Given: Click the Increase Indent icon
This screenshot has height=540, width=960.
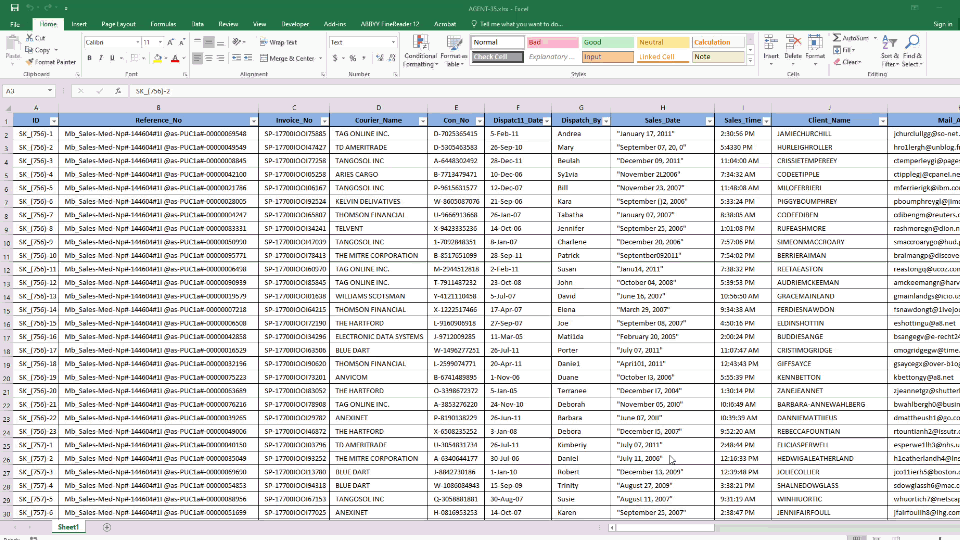Looking at the screenshot, I should (248, 58).
